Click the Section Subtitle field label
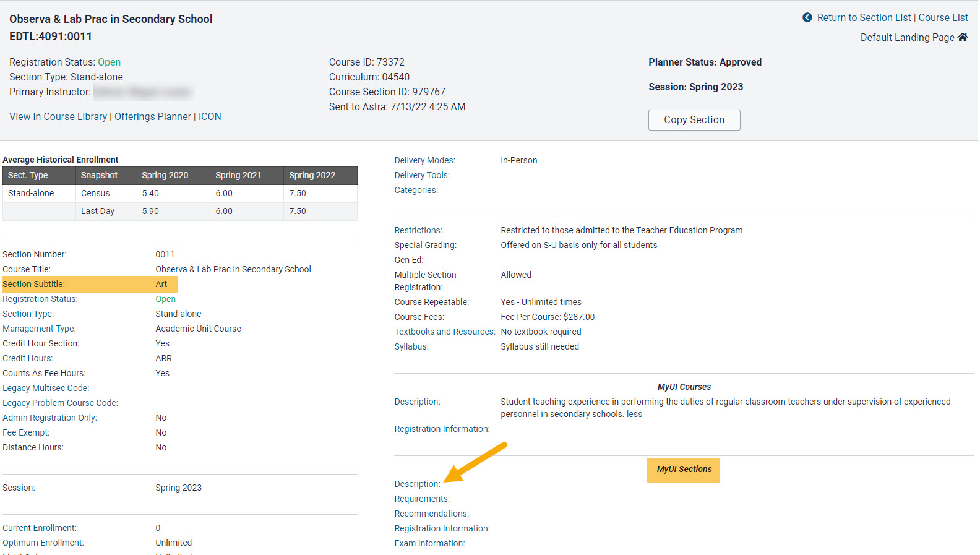Image resolution: width=980 pixels, height=555 pixels. tap(33, 284)
